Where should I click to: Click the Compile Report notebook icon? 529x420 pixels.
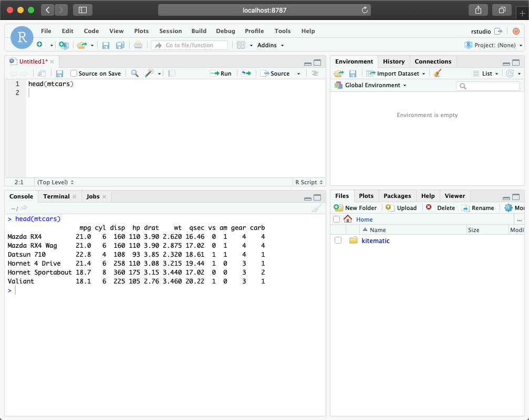coord(172,73)
